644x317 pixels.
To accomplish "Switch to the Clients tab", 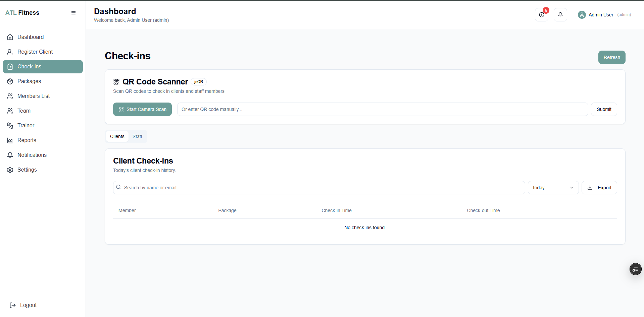I will coord(117,136).
